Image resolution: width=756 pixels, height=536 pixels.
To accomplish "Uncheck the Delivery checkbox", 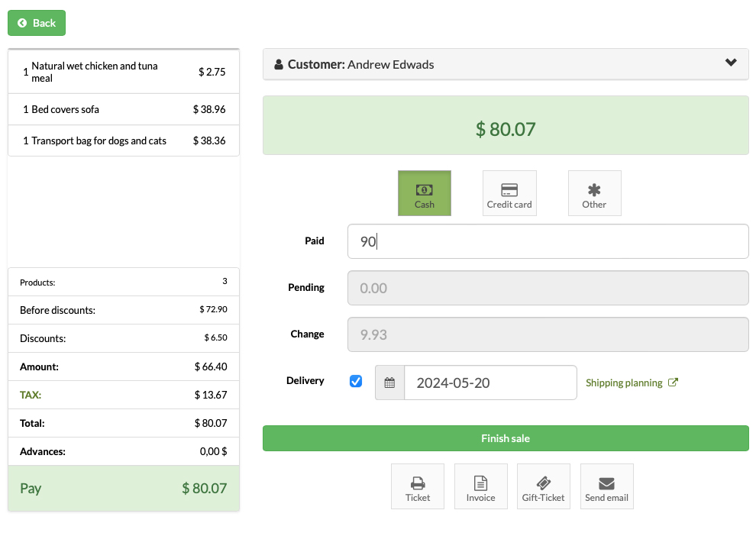I will coord(356,381).
